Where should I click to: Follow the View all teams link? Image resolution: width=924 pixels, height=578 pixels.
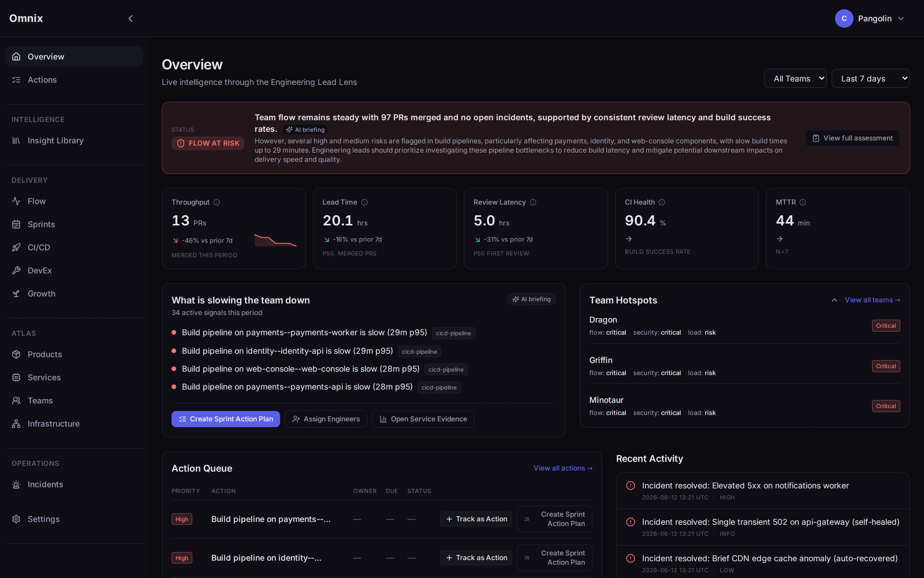[x=872, y=300]
